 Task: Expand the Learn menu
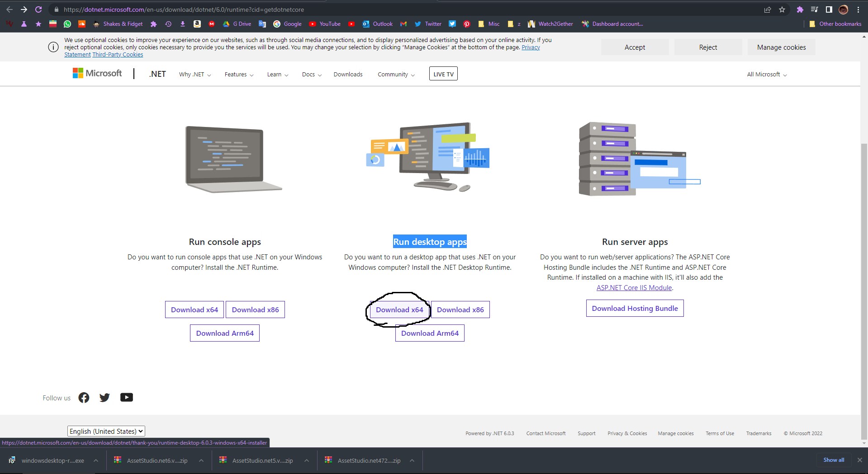click(x=278, y=75)
